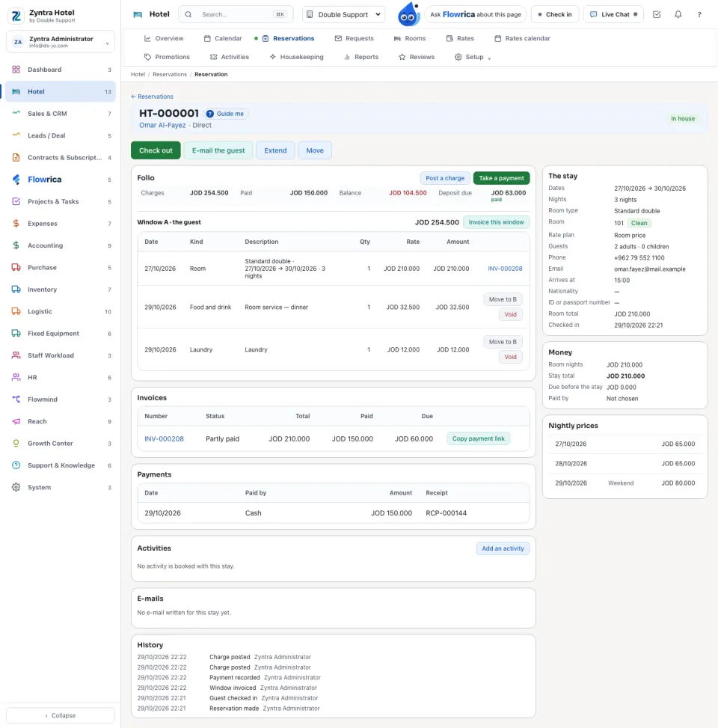
Task: Switch to the Housekeeping tab
Action: pyautogui.click(x=296, y=57)
